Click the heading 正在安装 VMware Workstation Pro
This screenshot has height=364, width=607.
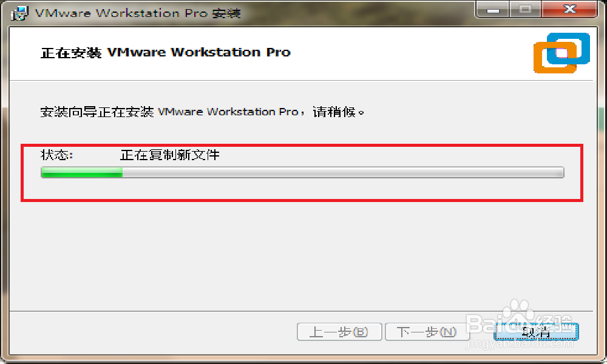[165, 52]
